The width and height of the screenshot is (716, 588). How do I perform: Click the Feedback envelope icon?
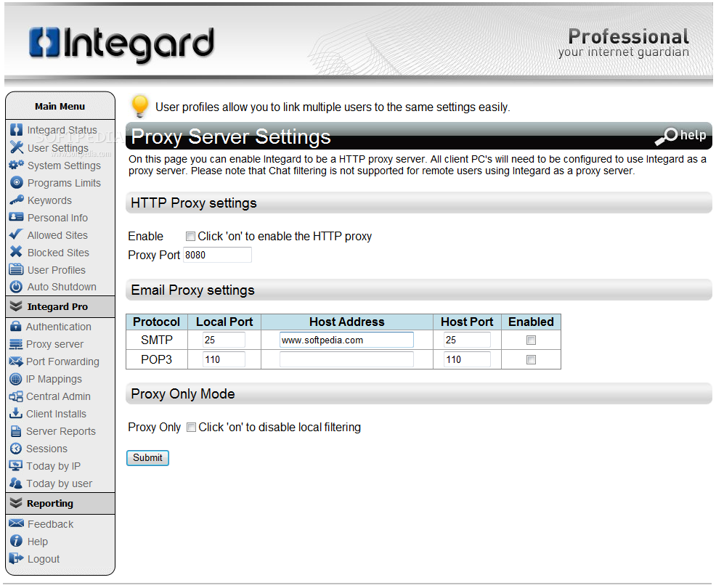[17, 523]
